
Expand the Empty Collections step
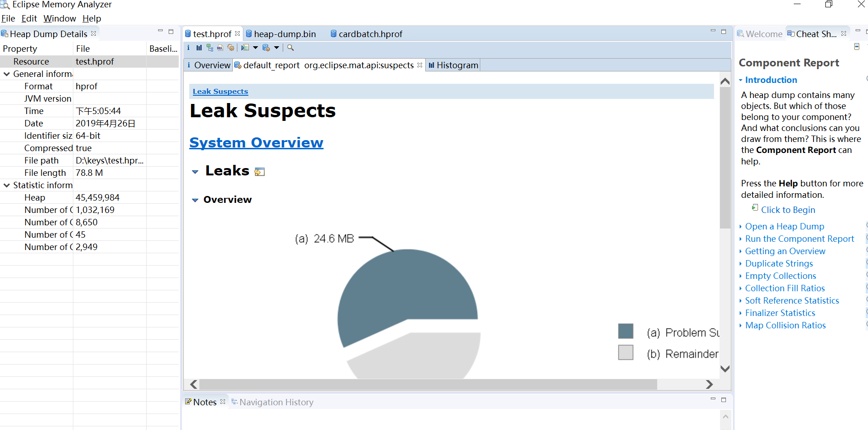coord(741,276)
